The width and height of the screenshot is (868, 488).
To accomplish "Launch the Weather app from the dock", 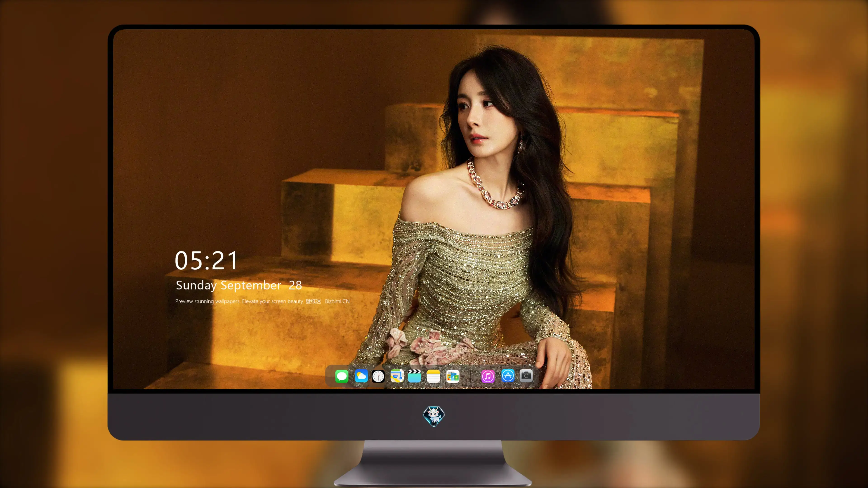I will (361, 376).
